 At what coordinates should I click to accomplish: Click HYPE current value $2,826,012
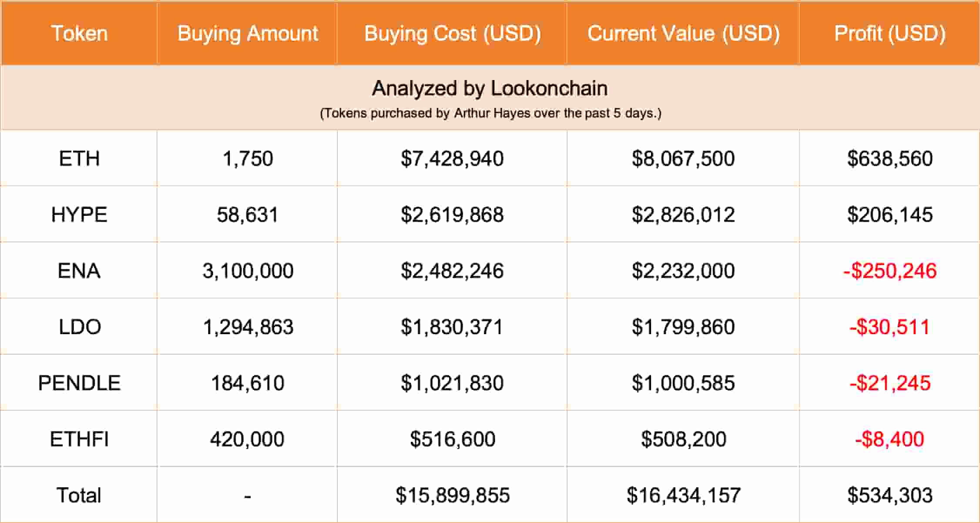click(x=683, y=215)
